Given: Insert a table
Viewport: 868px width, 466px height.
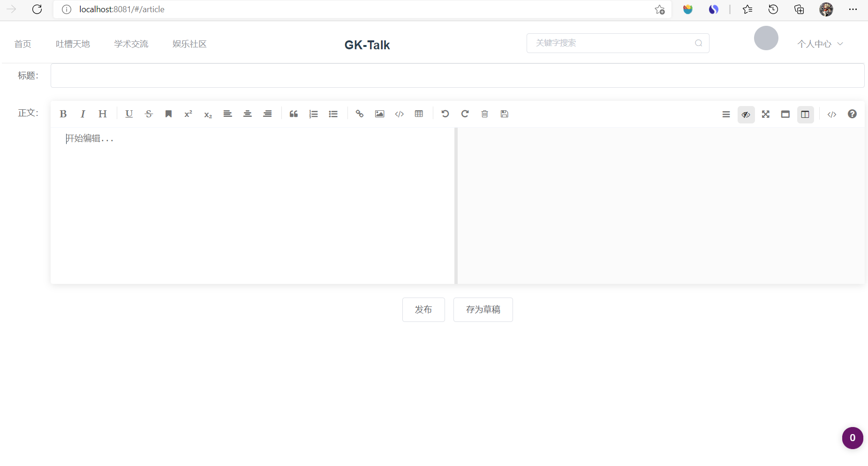Looking at the screenshot, I should point(419,114).
